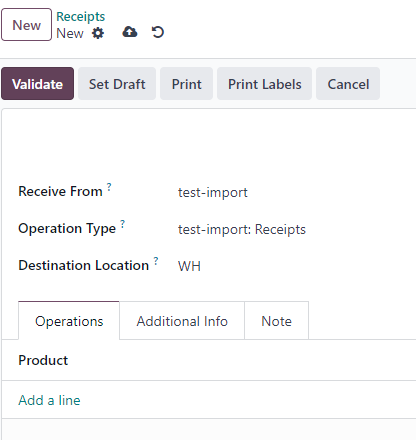Open the gear actions menu
Viewport: 416px width, 440px height.
tap(98, 33)
